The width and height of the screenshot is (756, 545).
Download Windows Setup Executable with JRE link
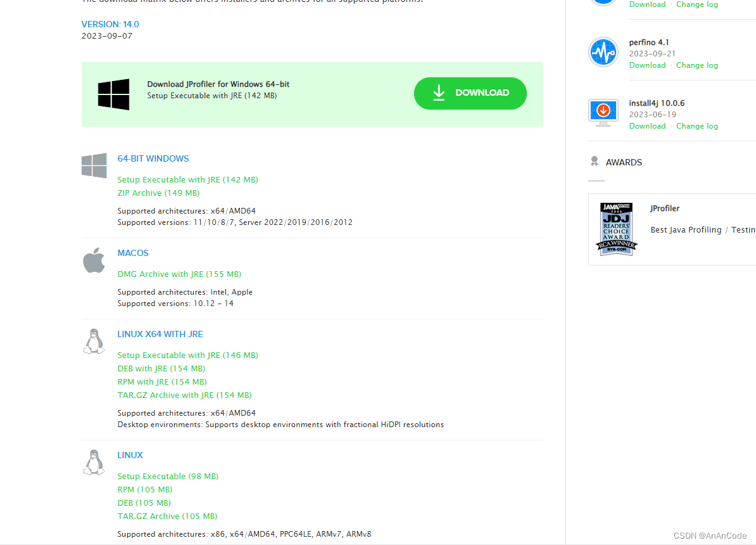(x=187, y=179)
